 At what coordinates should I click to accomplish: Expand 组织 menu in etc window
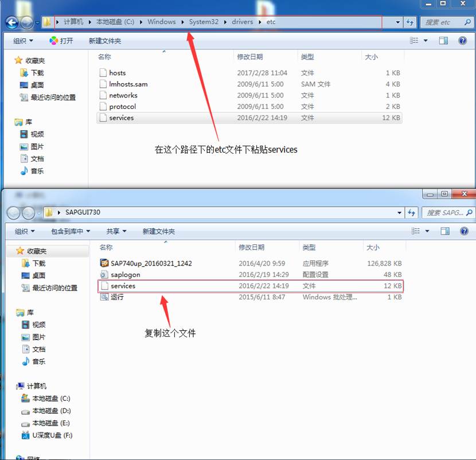point(23,41)
